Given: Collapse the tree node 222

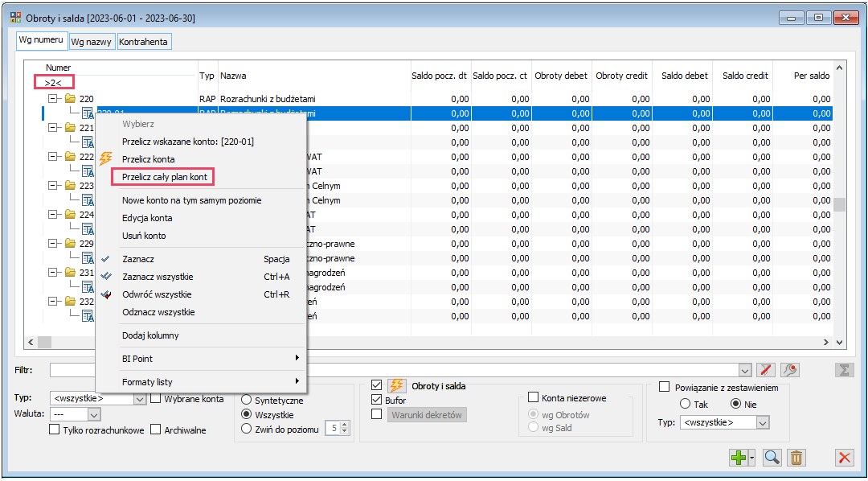Looking at the screenshot, I should click(x=53, y=157).
